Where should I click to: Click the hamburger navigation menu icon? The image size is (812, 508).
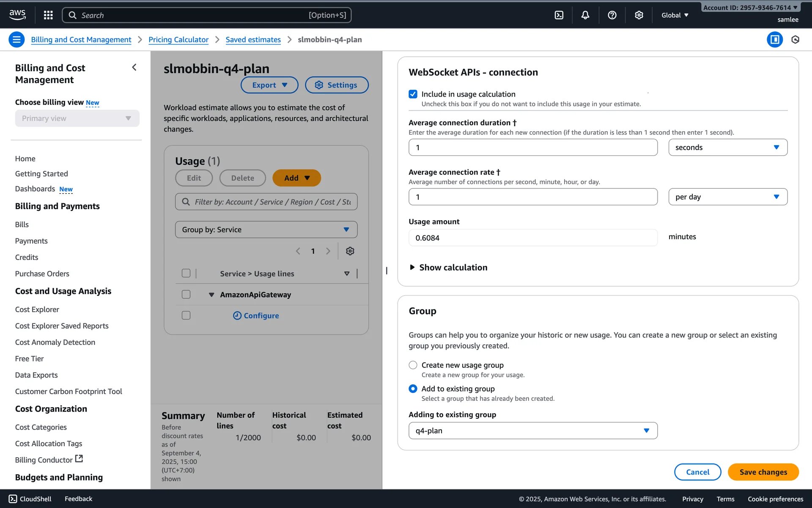coord(16,40)
